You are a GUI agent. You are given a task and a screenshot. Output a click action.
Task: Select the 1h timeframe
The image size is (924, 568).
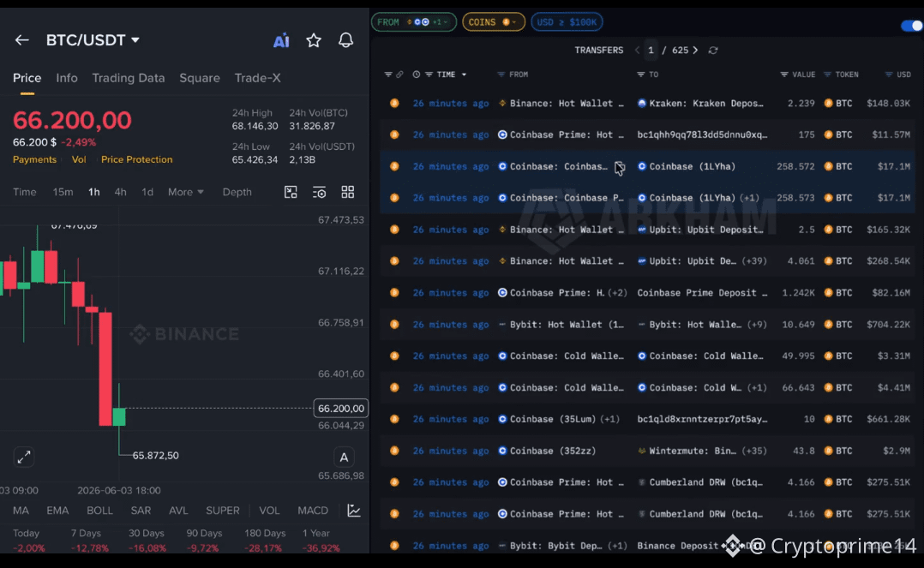93,192
